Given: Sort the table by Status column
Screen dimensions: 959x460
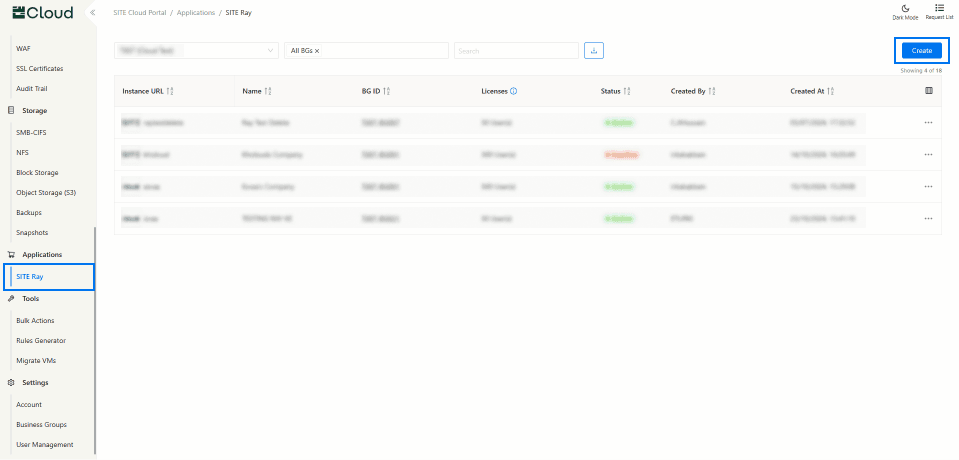Looking at the screenshot, I should click(627, 91).
